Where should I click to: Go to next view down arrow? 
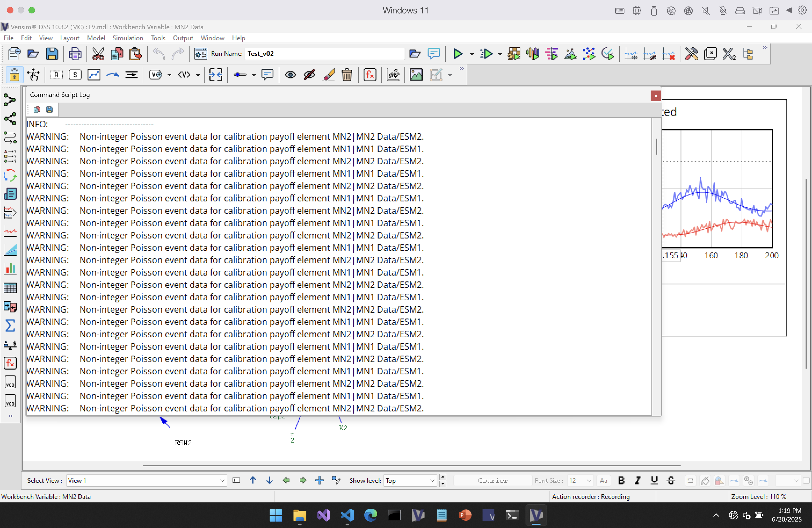click(269, 480)
